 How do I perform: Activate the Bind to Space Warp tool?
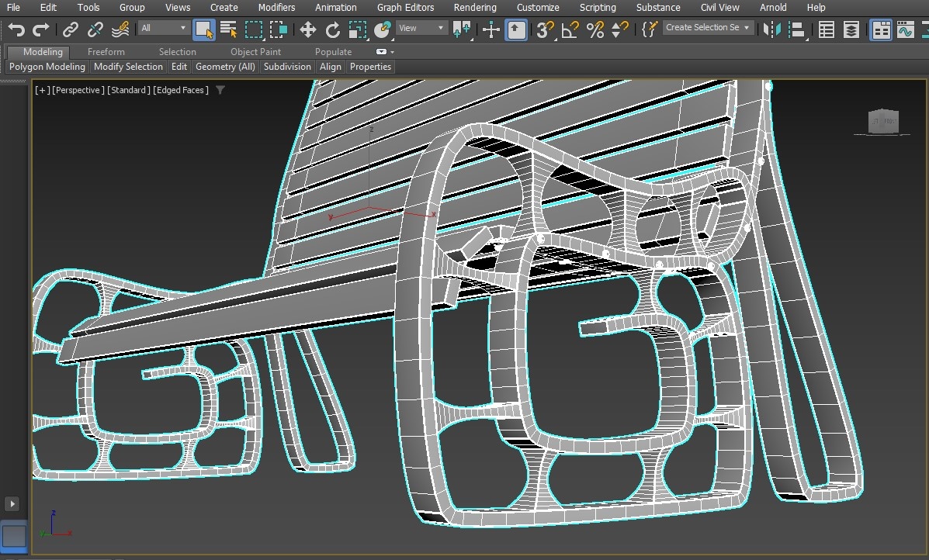[x=120, y=30]
